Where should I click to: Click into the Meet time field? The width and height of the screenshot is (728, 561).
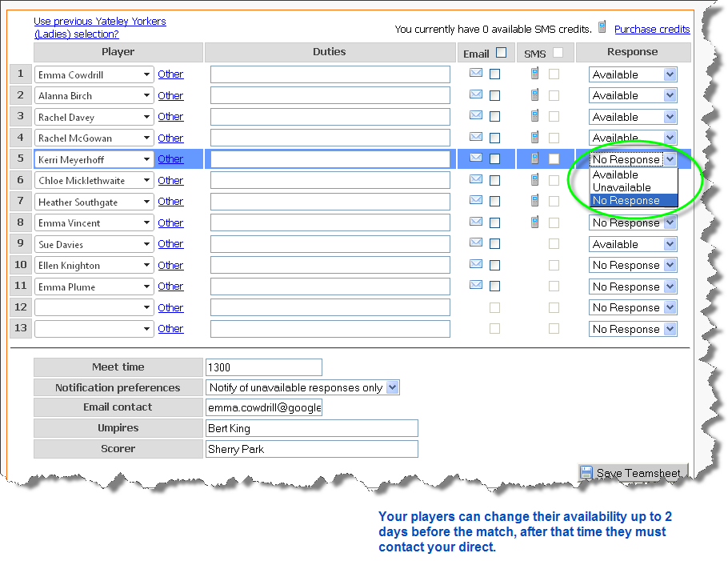[x=263, y=367]
